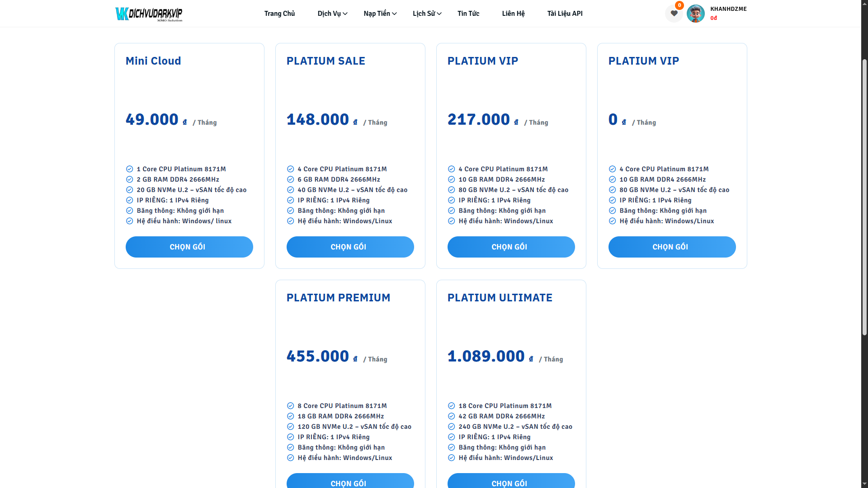Image resolution: width=868 pixels, height=488 pixels.
Task: Click the DichVuDarkVIP logo
Action: pyautogui.click(x=149, y=14)
